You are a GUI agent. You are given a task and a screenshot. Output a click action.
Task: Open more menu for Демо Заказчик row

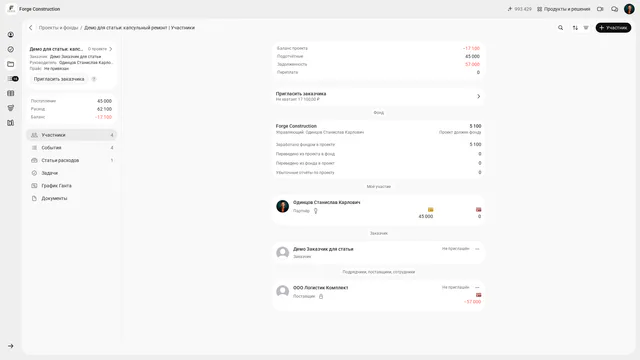point(477,249)
